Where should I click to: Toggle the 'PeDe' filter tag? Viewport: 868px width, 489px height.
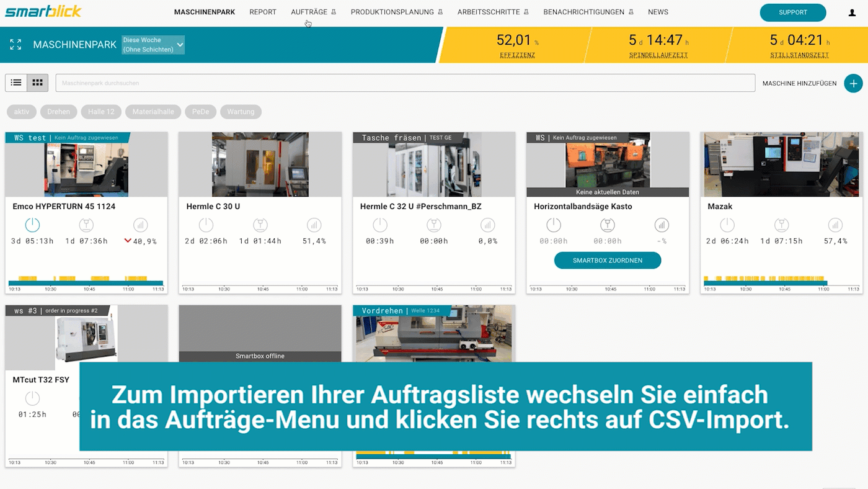pos(200,112)
